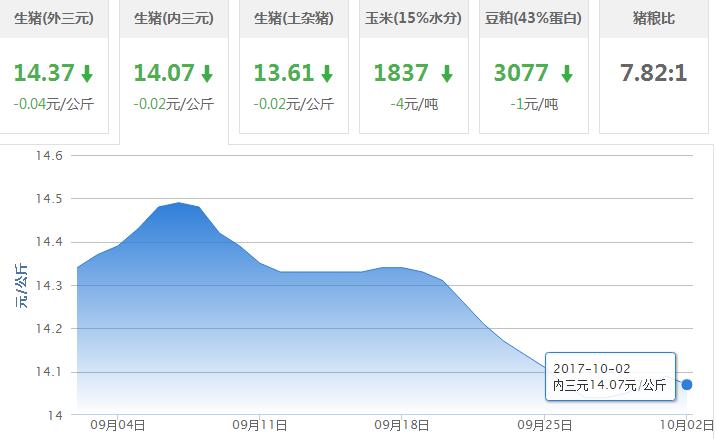The image size is (717, 439).
Task: Click the 09月11日 x-axis label
Action: coord(260,425)
